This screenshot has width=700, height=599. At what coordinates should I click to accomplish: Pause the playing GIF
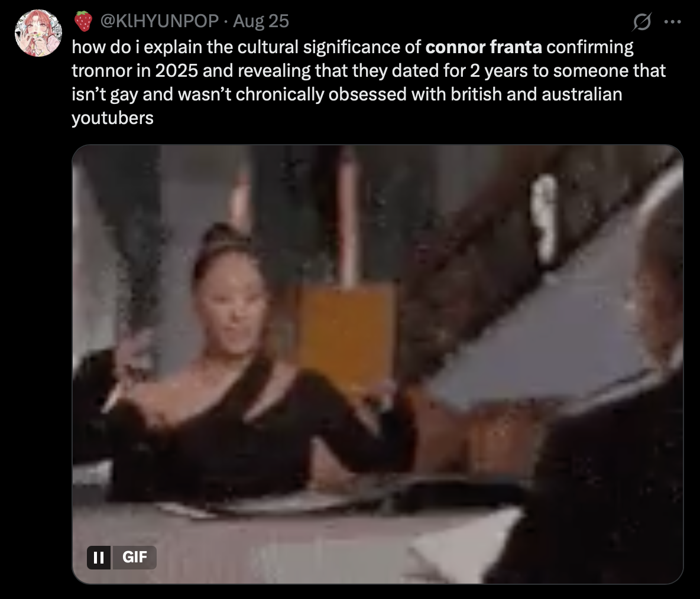tap(99, 557)
